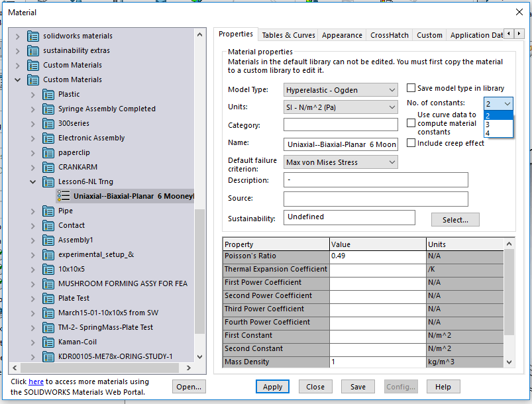Image resolution: width=532 pixels, height=404 pixels.
Task: Click the Close button
Action: click(x=315, y=387)
